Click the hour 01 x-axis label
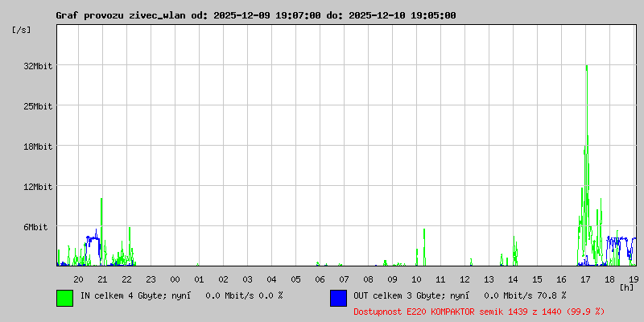The height and width of the screenshot is (322, 644). (199, 279)
